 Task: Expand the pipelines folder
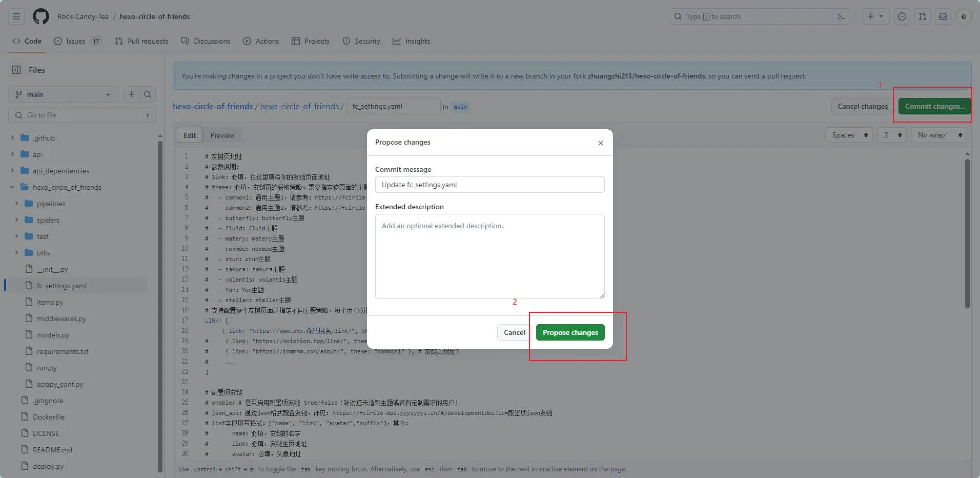[x=16, y=204]
